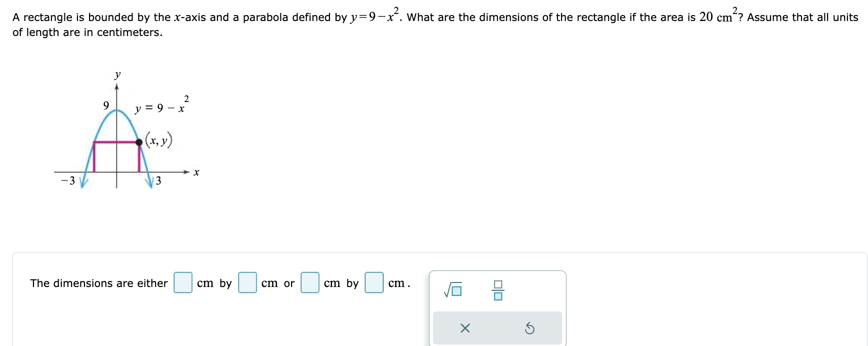Select the third answer box after or
The image size is (868, 346).
(310, 283)
